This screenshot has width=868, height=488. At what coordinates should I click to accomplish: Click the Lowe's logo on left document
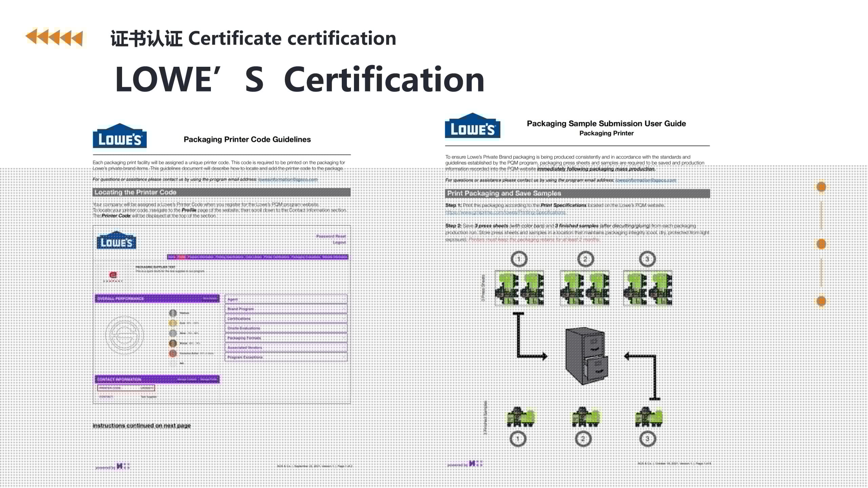pyautogui.click(x=120, y=136)
